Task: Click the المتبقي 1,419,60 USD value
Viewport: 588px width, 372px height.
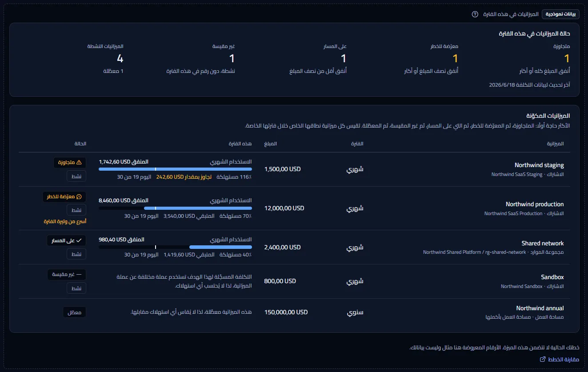Action: [x=189, y=255]
